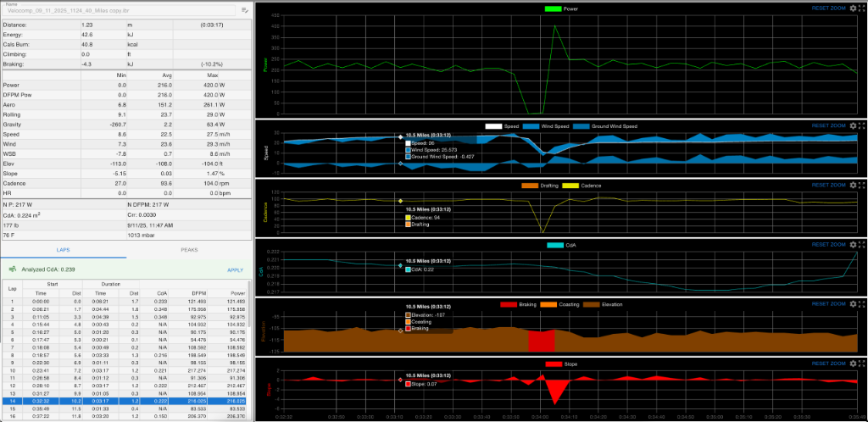Viewport: 868px width, 422px height.
Task: Click the wind icon beside Analyzed CdA
Action: [12, 269]
